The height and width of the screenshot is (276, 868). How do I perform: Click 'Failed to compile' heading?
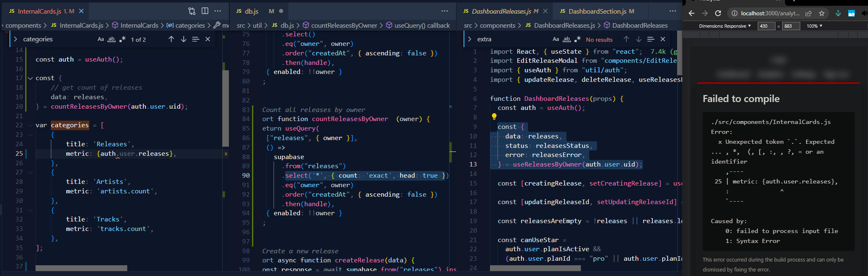[741, 99]
